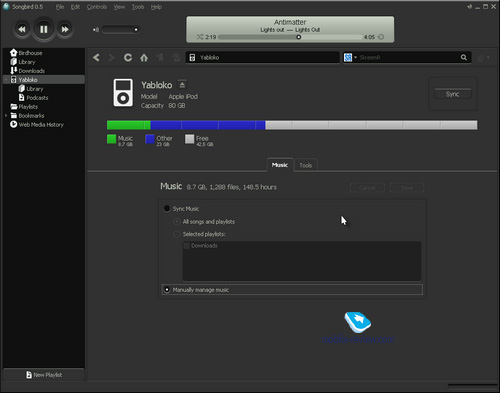Choose All songs and playlists
Viewport: 500px width, 393px height.
176,222
